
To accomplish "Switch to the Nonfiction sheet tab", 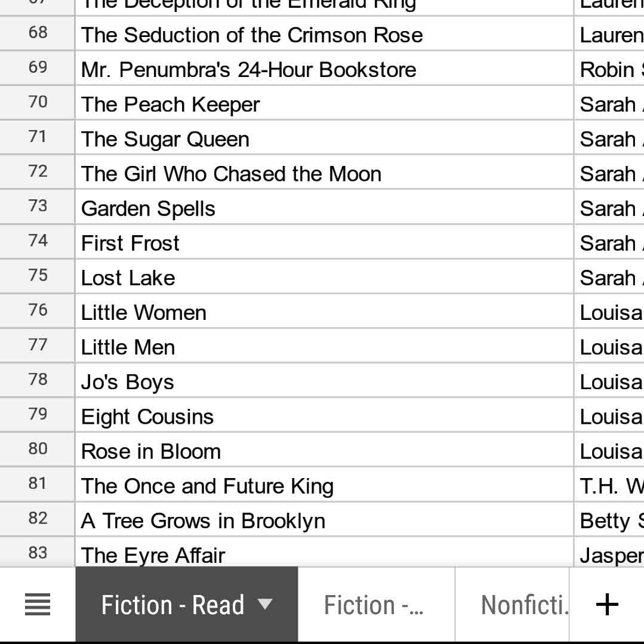I will pos(524,605).
